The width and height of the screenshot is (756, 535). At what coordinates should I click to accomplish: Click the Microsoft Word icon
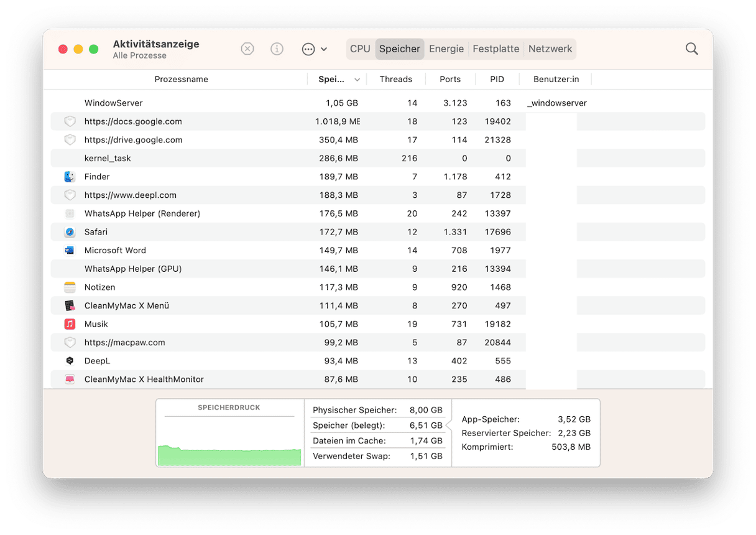(x=70, y=250)
